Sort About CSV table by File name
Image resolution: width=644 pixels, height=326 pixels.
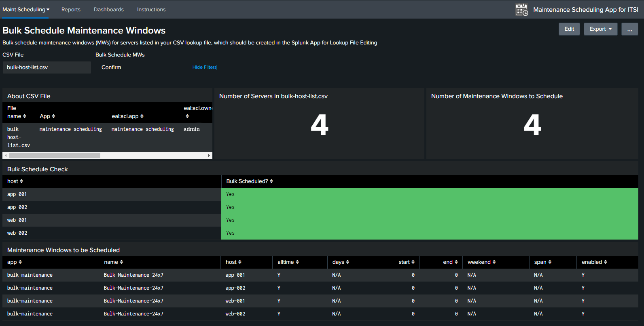(17, 112)
